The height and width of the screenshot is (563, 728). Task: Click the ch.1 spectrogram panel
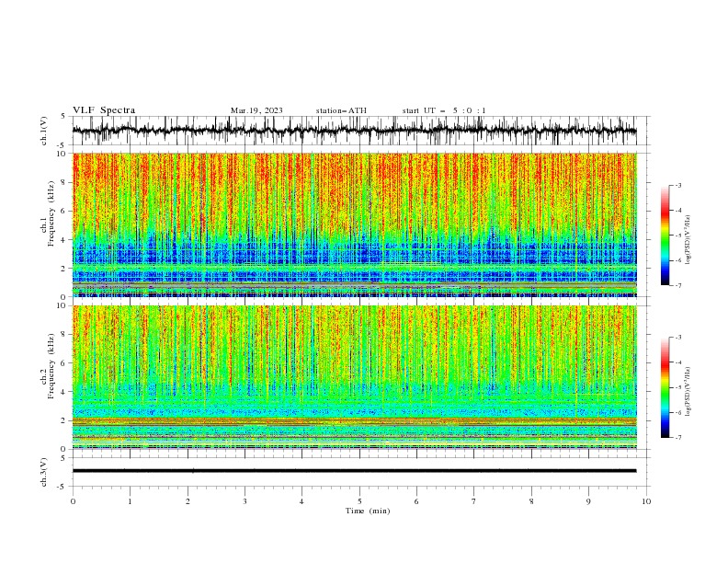click(x=354, y=224)
